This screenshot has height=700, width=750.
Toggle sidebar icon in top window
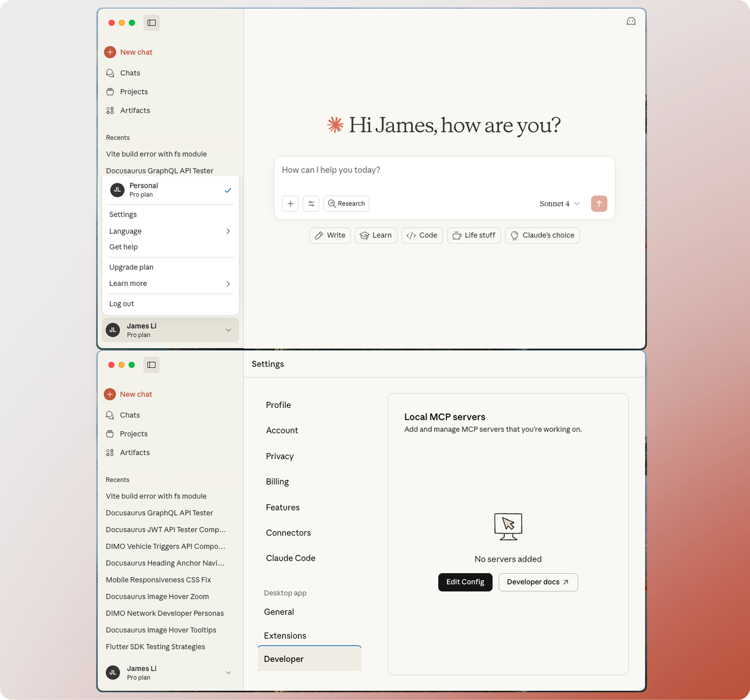[152, 23]
